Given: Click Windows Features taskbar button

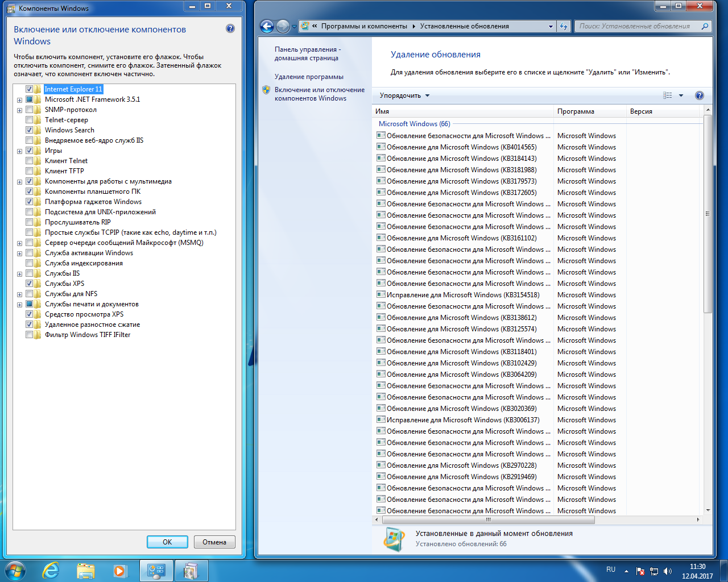Looking at the screenshot, I should (192, 571).
